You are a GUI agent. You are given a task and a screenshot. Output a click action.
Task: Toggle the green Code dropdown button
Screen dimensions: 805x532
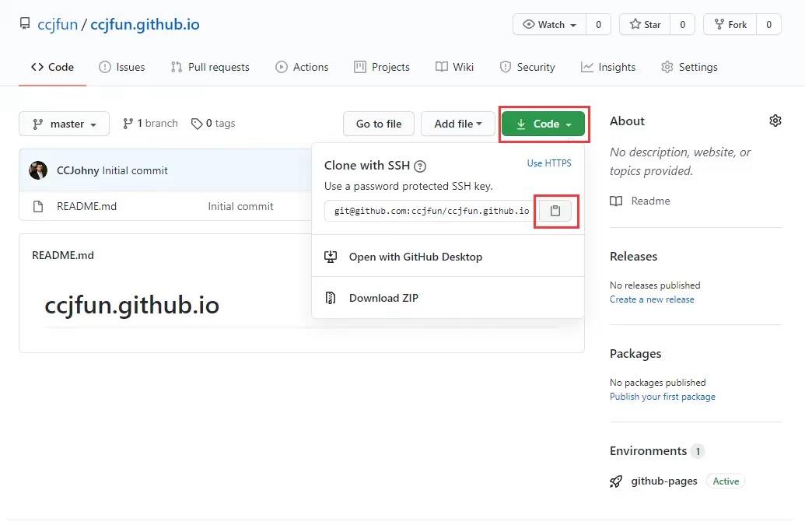tap(543, 124)
